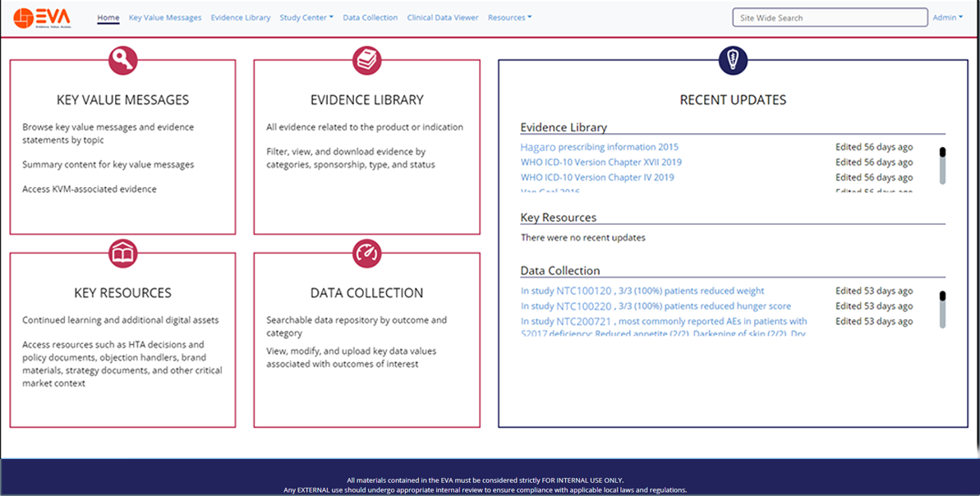Screen dimensions: 980x496
Task: Click 'There were no recent updates' text
Action: (583, 237)
